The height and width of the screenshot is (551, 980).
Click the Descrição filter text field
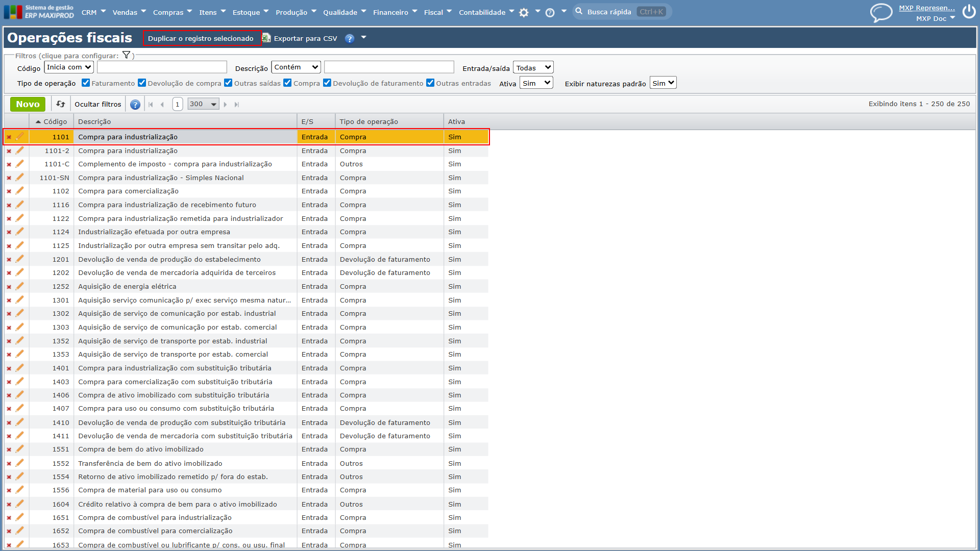[x=389, y=67]
